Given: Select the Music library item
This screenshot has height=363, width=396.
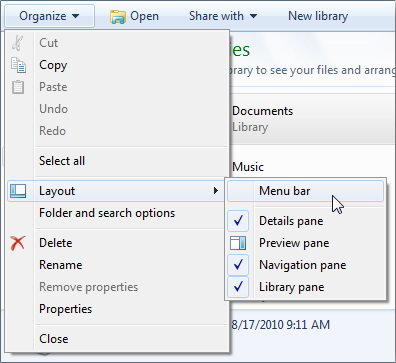Looking at the screenshot, I should click(x=248, y=167).
